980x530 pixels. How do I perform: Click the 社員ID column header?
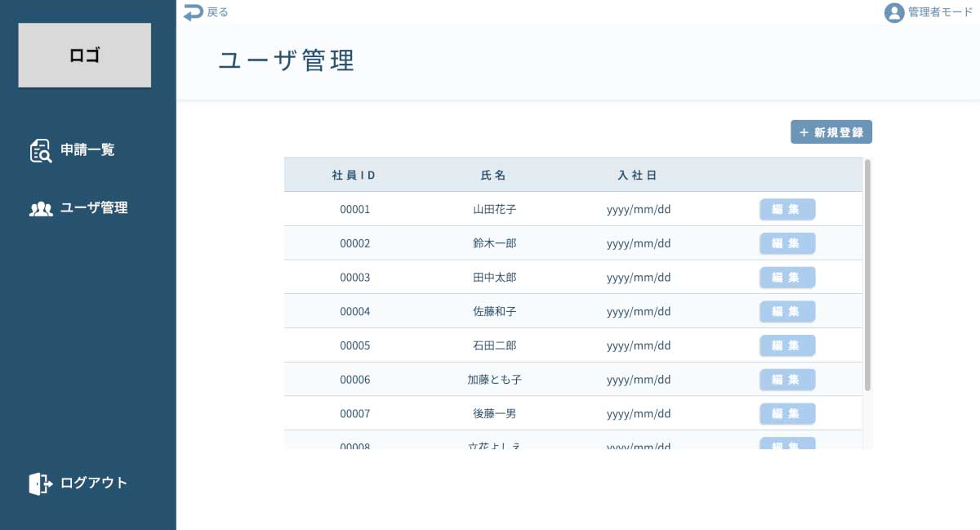pos(354,176)
